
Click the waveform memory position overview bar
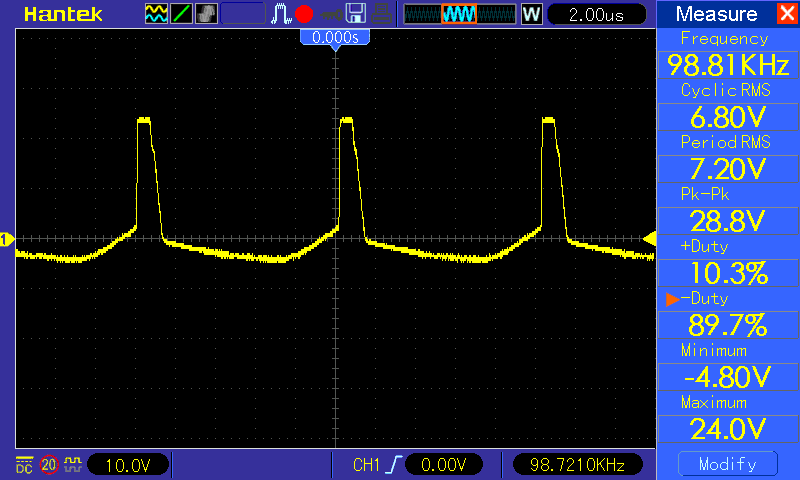click(x=460, y=14)
